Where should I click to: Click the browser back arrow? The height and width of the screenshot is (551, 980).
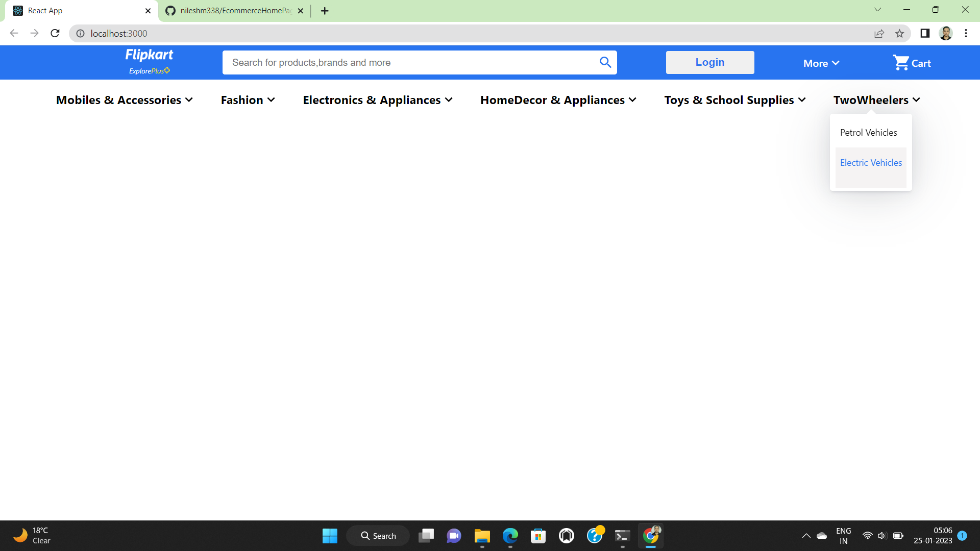(14, 33)
